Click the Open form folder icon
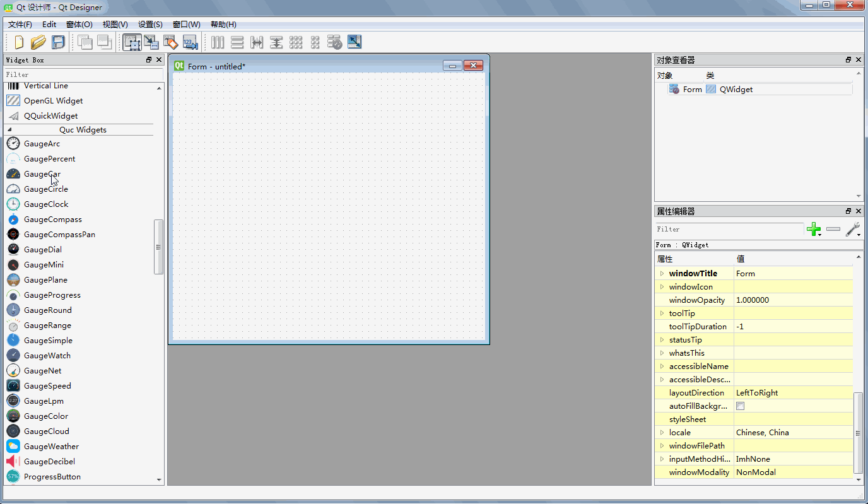Viewport: 868px width, 504px height. point(38,42)
